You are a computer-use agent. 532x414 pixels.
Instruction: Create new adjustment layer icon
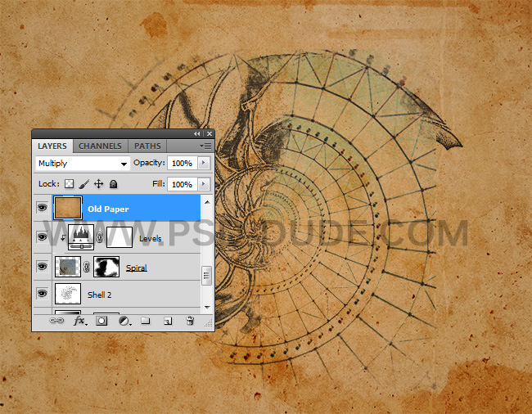pyautogui.click(x=124, y=322)
